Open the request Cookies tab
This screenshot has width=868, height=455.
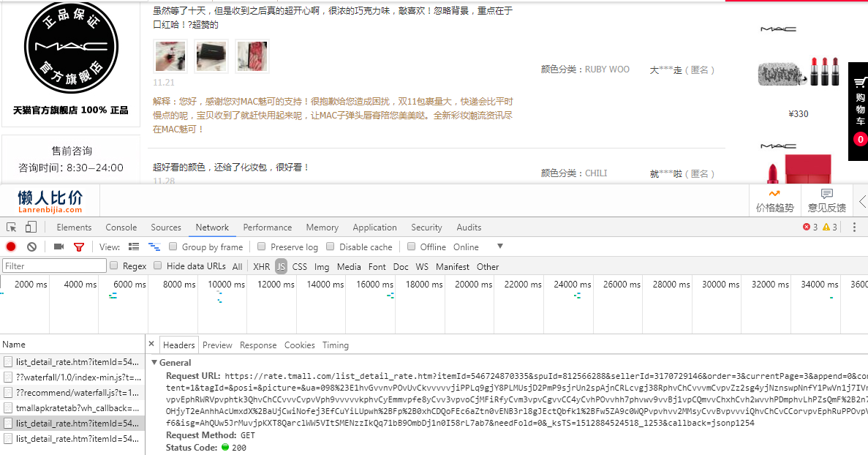click(300, 345)
